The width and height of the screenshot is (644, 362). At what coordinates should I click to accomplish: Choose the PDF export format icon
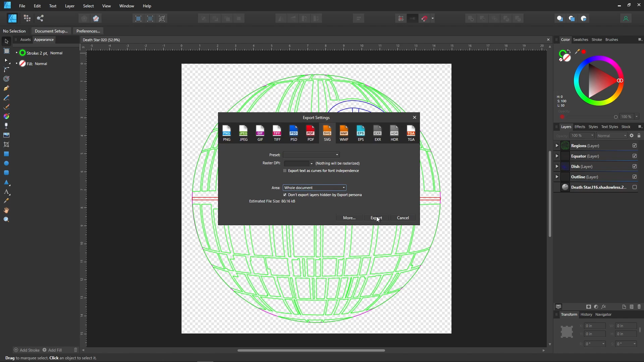tap(311, 133)
